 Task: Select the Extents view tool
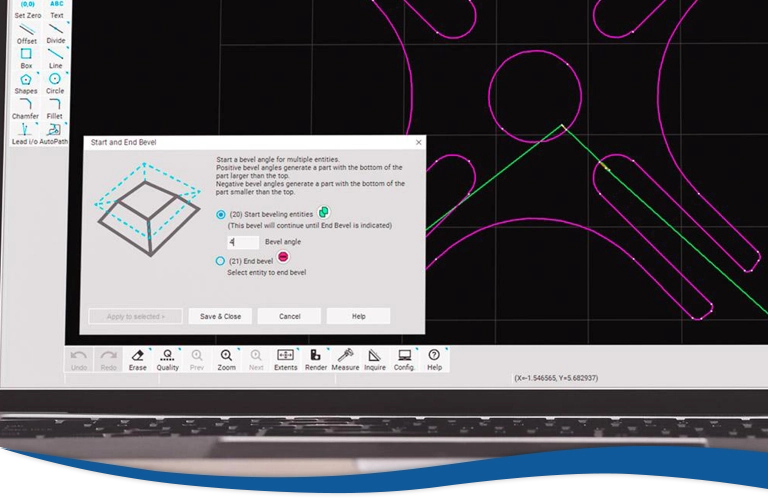click(x=285, y=358)
